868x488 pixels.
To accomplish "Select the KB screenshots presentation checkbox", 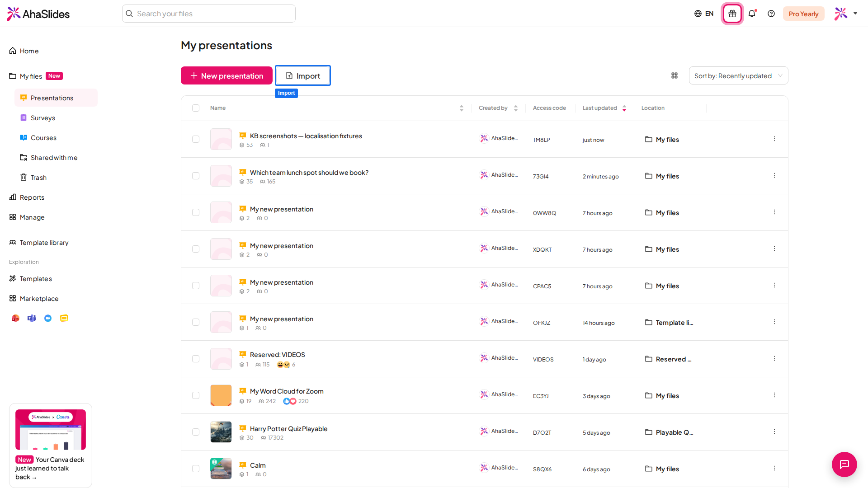I will click(196, 139).
